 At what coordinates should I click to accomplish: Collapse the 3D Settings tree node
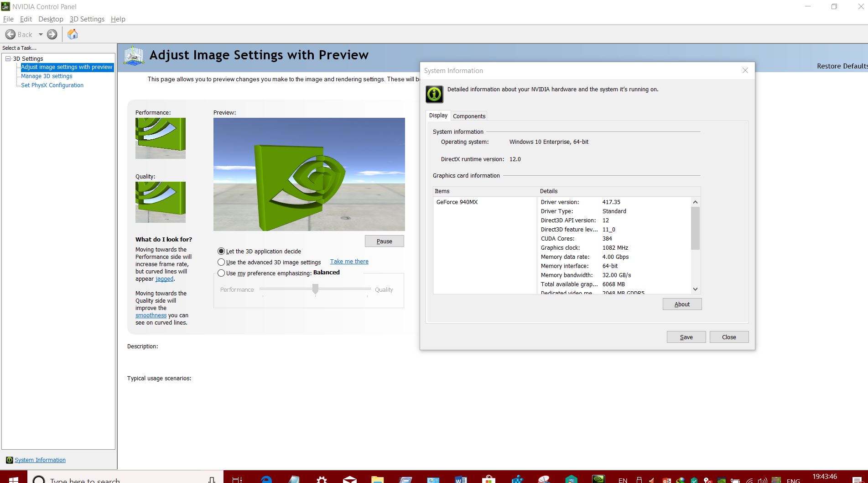(8, 58)
